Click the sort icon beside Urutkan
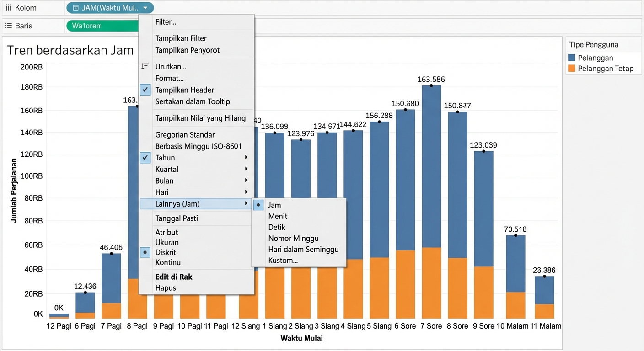Screen dimensions: 644x351 pos(145,66)
